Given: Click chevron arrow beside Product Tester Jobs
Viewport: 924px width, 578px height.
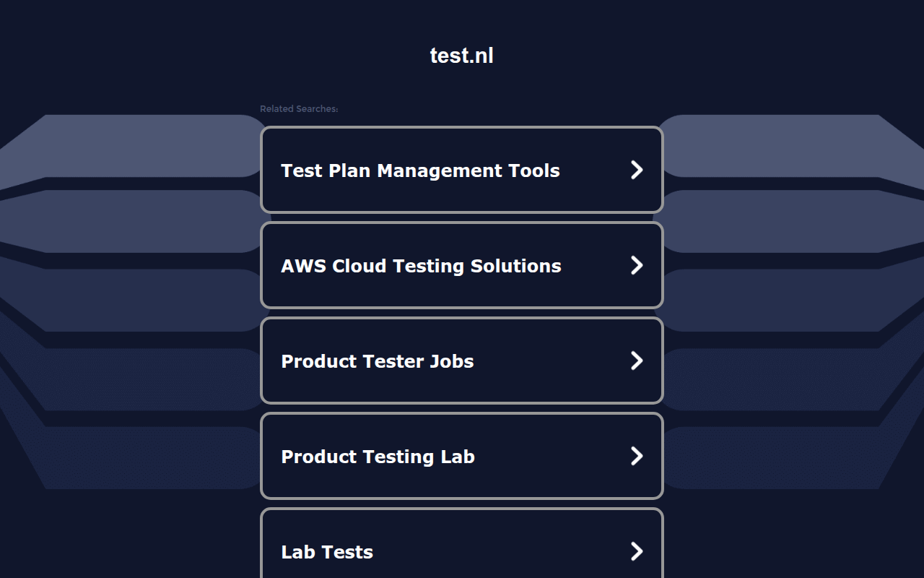Looking at the screenshot, I should pyautogui.click(x=637, y=361).
